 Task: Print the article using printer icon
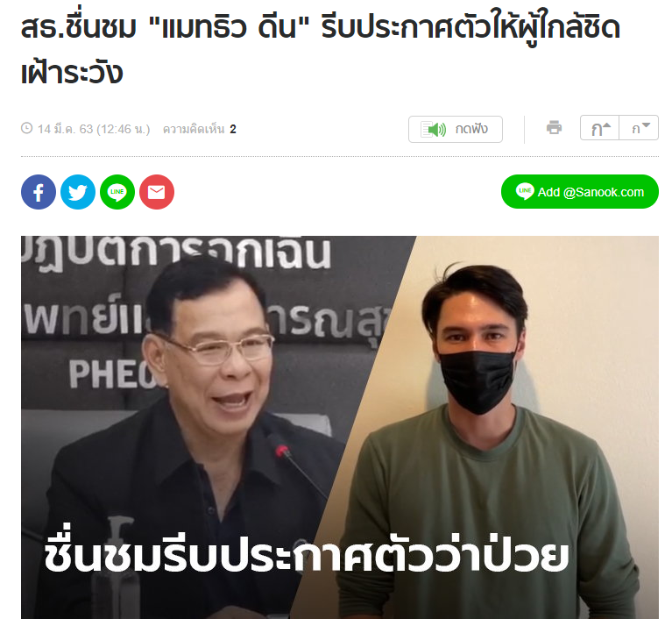click(x=554, y=128)
